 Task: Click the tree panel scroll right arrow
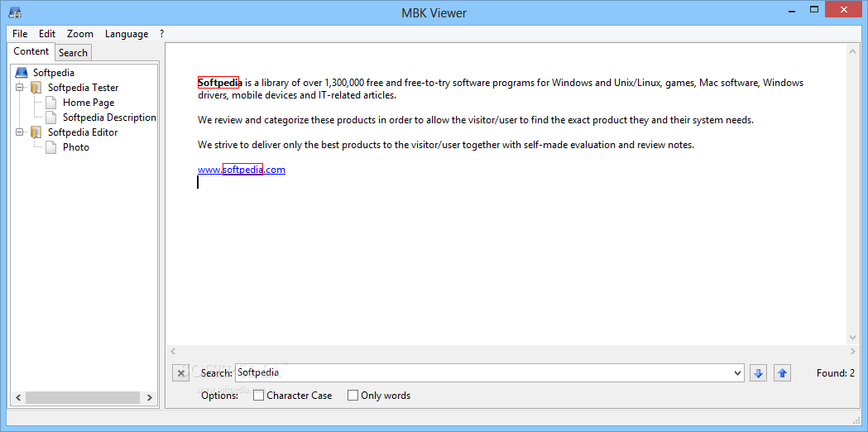click(x=150, y=398)
